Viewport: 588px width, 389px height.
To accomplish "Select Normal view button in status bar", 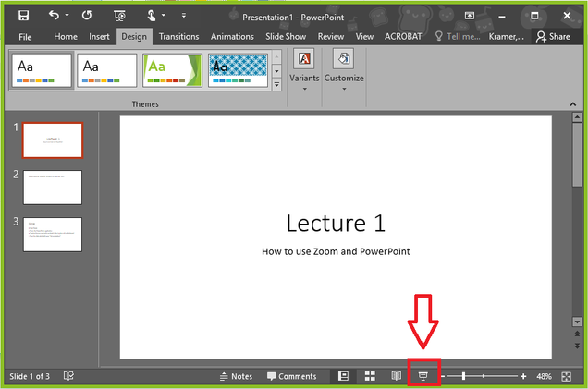I will 343,376.
